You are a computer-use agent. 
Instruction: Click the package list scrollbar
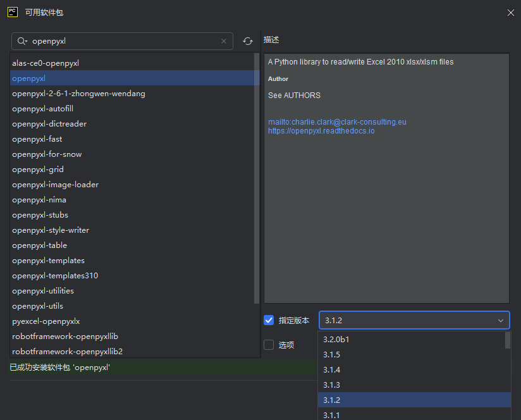(x=257, y=178)
